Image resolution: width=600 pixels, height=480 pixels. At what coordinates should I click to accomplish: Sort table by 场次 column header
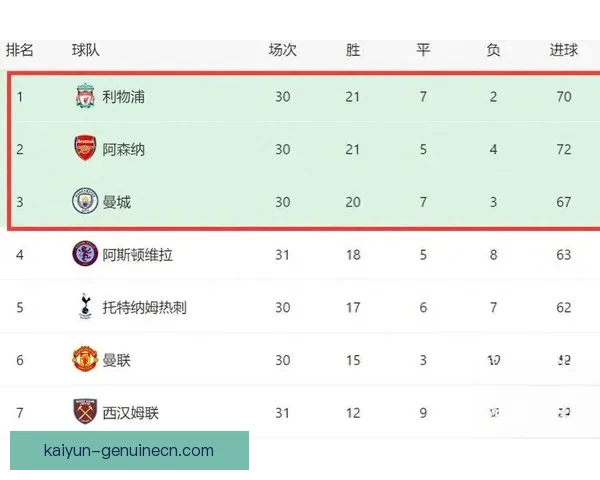[282, 49]
